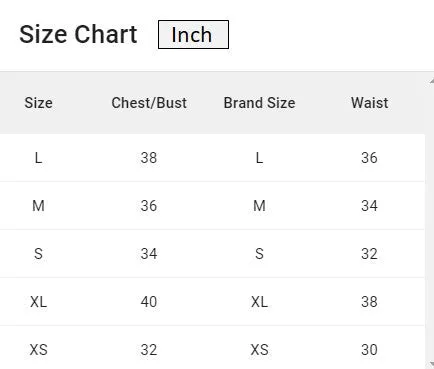Viewport: 434px width, 369px height.
Task: Click chest value 40 in XL row
Action: [x=149, y=302]
